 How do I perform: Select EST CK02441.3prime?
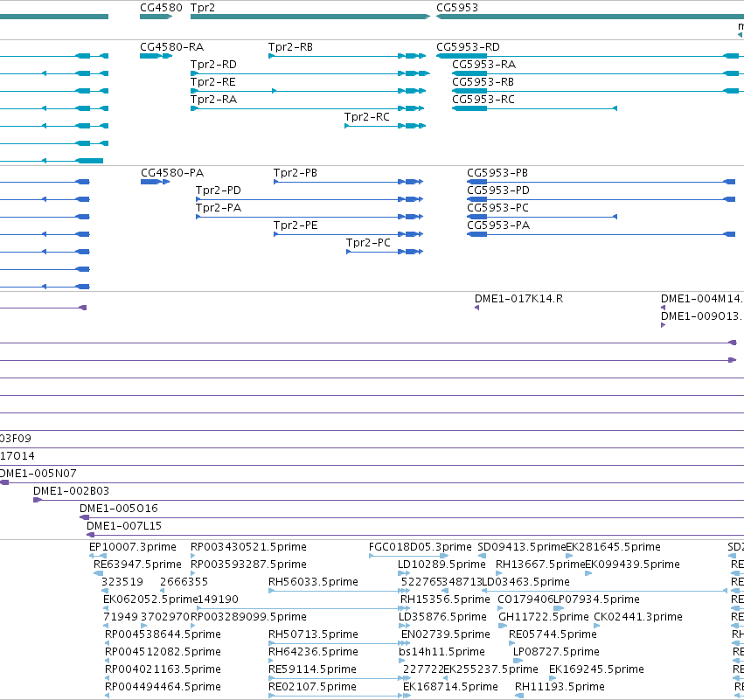pyautogui.click(x=638, y=618)
